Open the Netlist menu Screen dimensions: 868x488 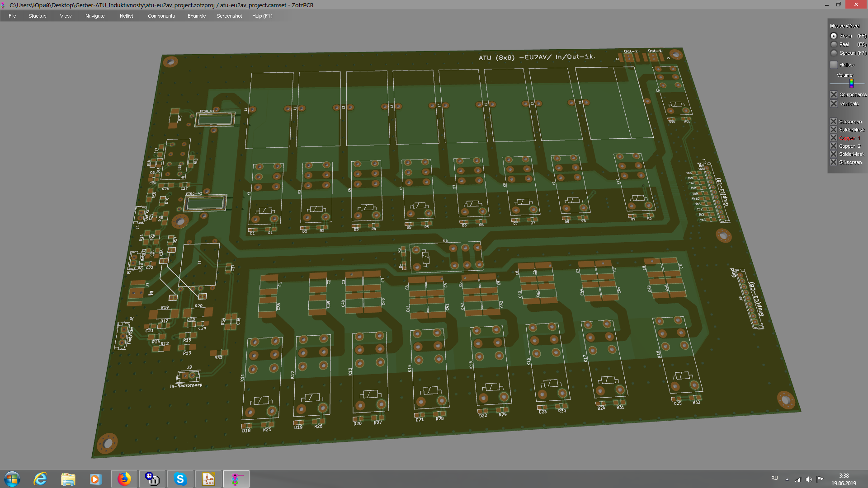tap(126, 16)
